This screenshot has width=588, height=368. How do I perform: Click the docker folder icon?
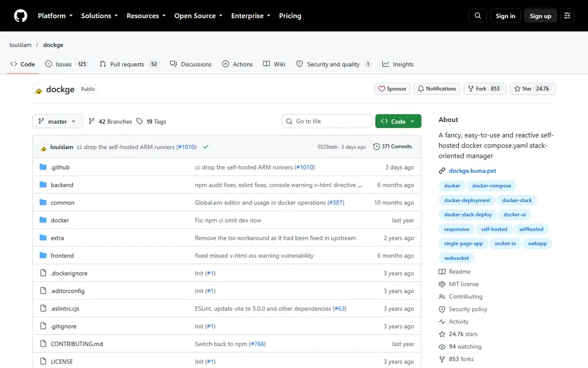point(43,220)
